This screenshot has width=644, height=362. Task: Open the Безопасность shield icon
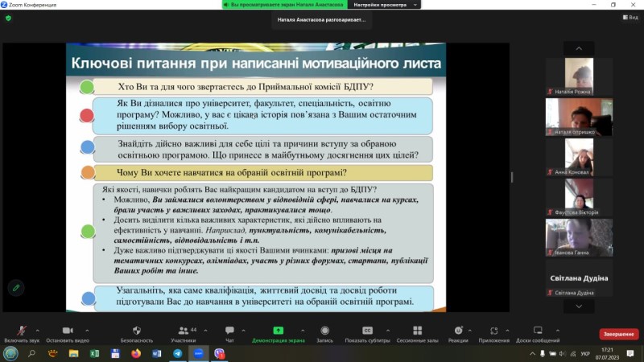[x=137, y=334]
